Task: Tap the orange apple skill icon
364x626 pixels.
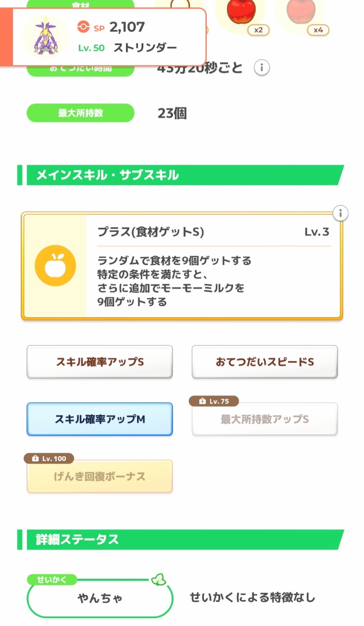Action: pyautogui.click(x=55, y=265)
